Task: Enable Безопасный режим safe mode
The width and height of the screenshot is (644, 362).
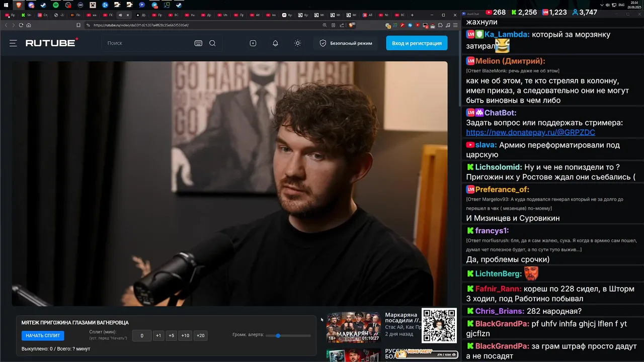Action: click(346, 43)
